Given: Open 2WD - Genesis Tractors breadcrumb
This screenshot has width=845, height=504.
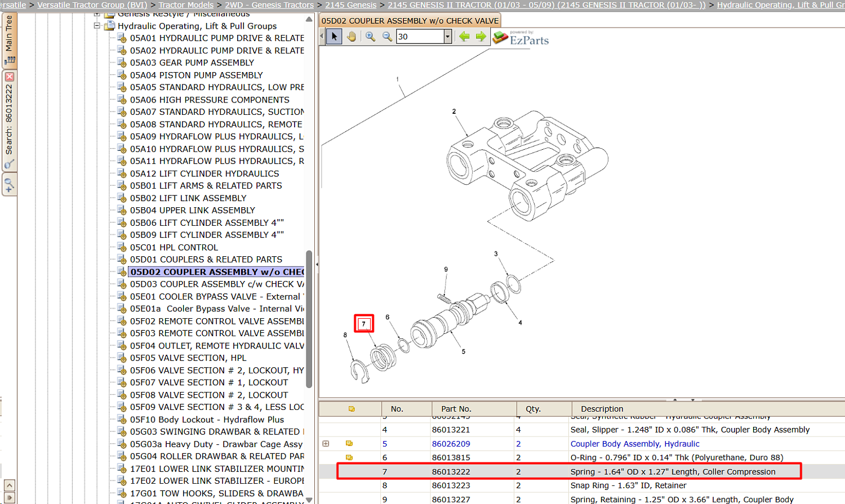Looking at the screenshot, I should [x=269, y=5].
